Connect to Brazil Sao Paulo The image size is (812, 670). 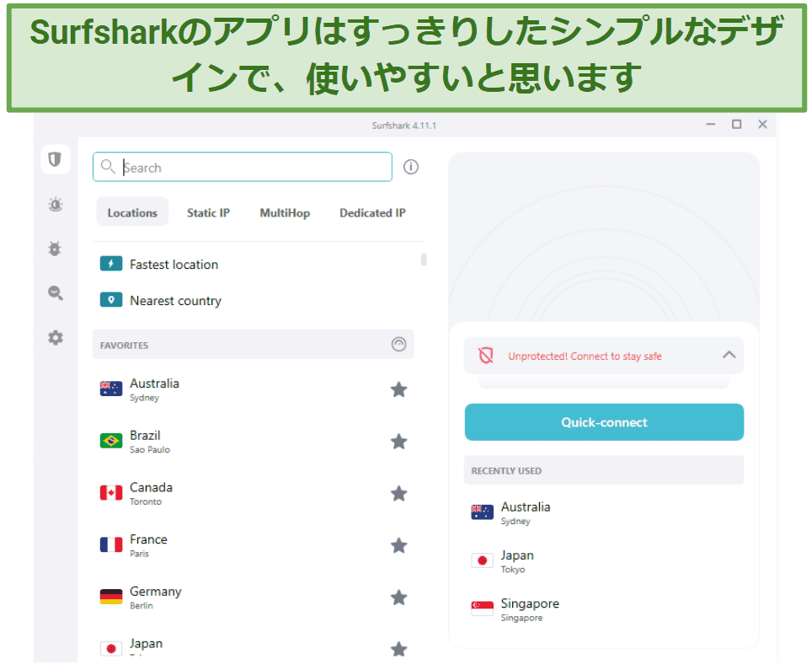click(254, 442)
